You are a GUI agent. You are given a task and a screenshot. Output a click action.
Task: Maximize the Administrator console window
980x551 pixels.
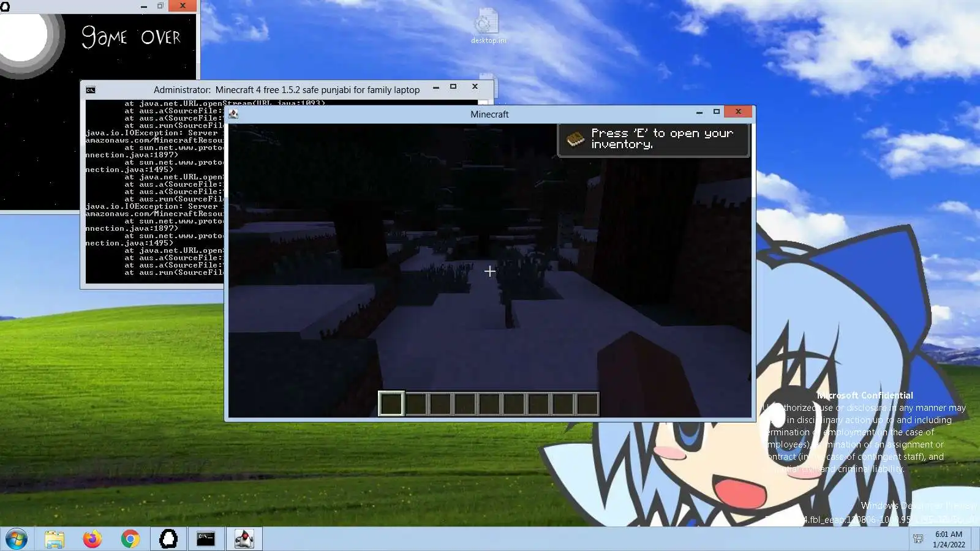453,87
